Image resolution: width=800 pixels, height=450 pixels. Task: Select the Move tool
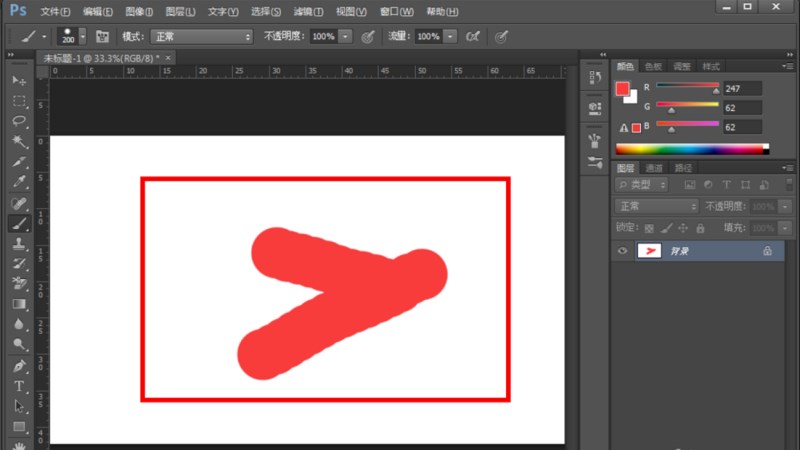tap(19, 80)
